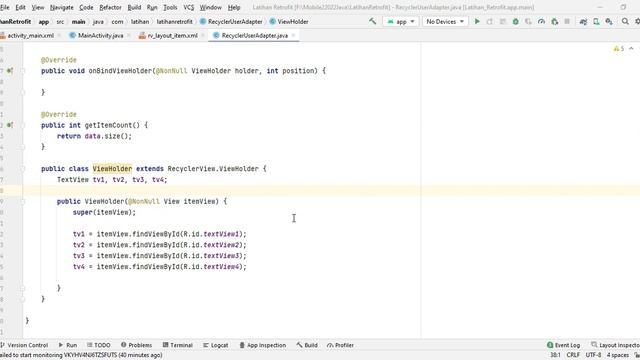Start debugging with the green bug icon
Screen dimensions: 640x360
click(x=516, y=22)
